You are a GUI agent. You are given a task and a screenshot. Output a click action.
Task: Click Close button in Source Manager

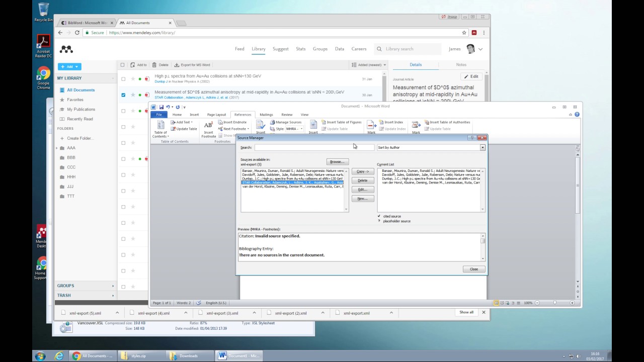point(474,269)
